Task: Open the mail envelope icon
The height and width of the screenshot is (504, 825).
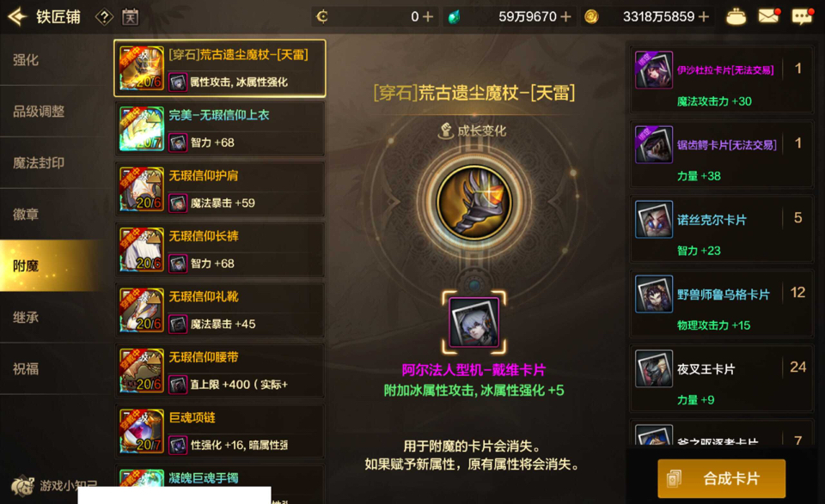Action: 768,16
